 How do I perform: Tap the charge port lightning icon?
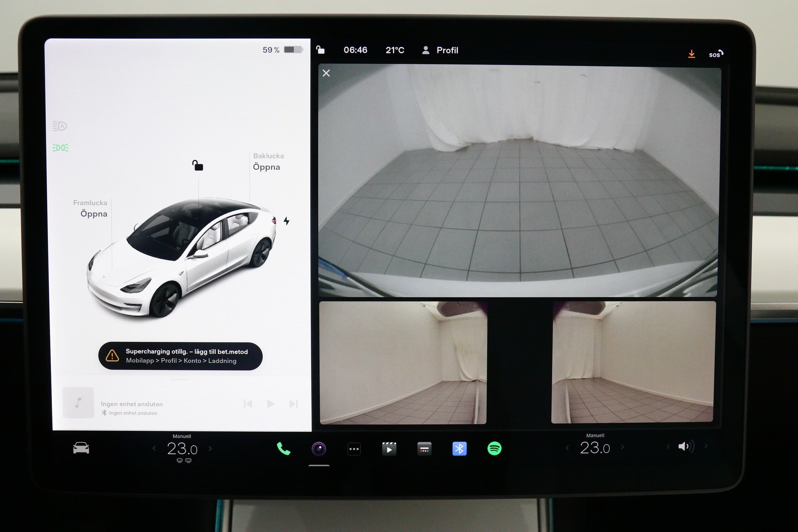286,221
